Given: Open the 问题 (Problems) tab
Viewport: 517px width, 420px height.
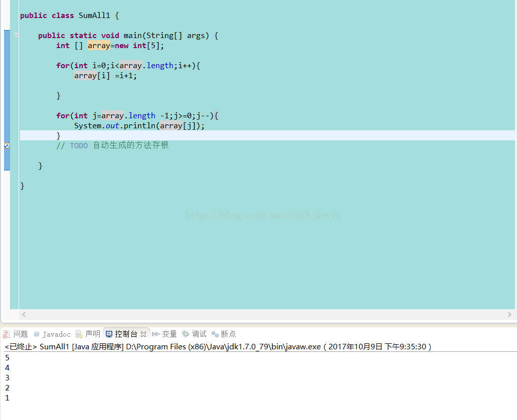Looking at the screenshot, I should pyautogui.click(x=16, y=334).
